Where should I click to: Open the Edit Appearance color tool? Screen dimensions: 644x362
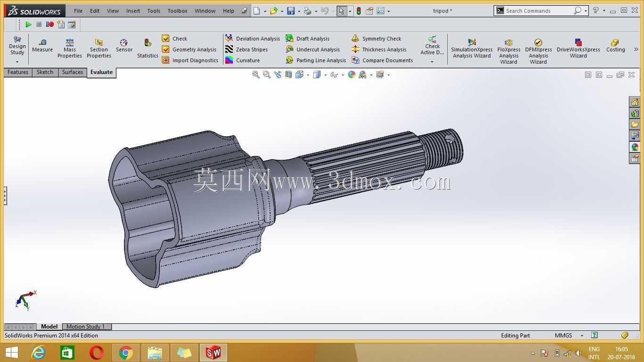[x=352, y=74]
